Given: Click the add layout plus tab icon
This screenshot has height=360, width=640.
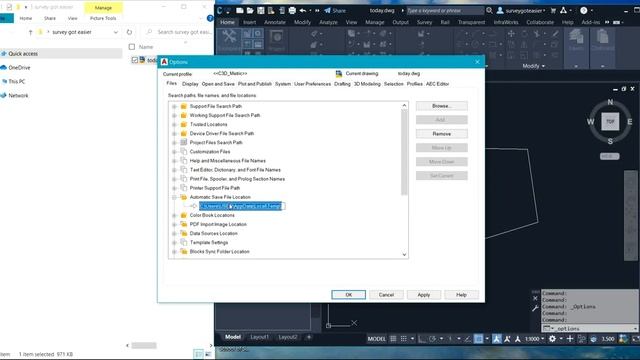Looking at the screenshot, I should tap(309, 337).
